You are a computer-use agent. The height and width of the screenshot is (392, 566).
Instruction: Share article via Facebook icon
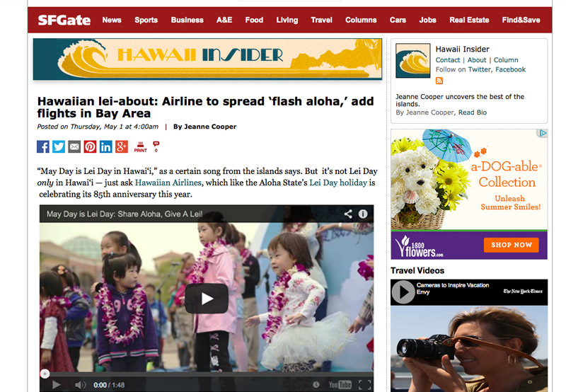pos(43,146)
